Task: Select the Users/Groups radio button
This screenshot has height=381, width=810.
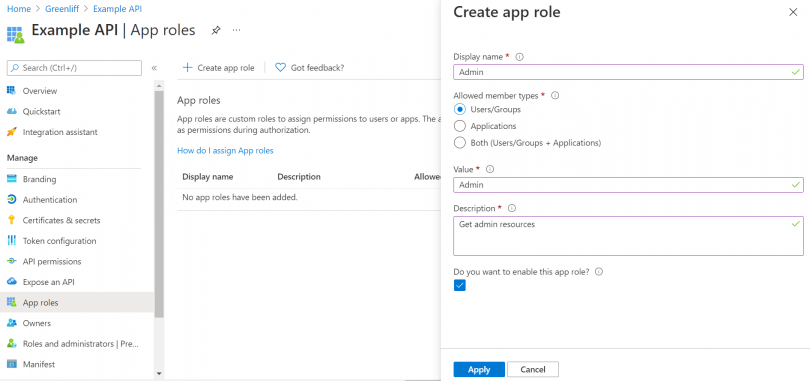Action: 459,110
